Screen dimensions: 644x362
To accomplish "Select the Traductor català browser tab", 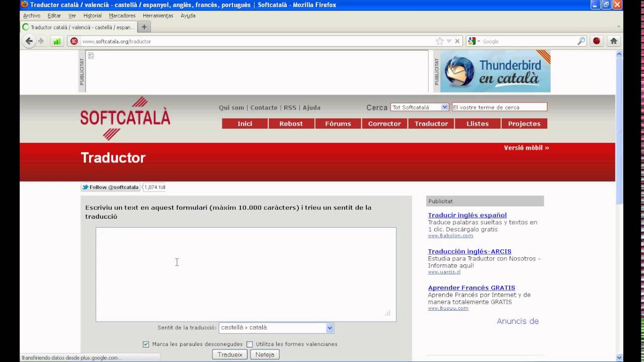I will pyautogui.click(x=79, y=27).
